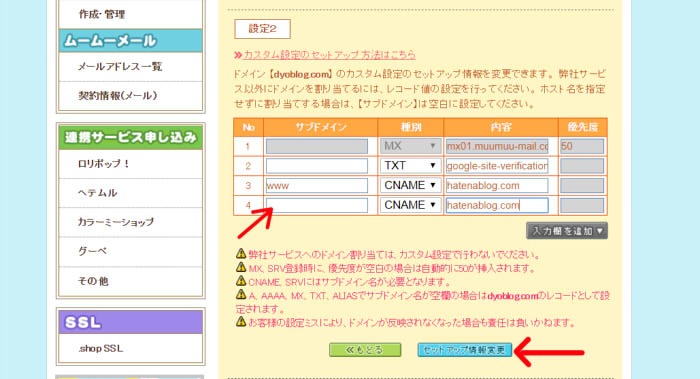Click the No column header
Image resolution: width=700 pixels, height=379 pixels.
pyautogui.click(x=249, y=127)
